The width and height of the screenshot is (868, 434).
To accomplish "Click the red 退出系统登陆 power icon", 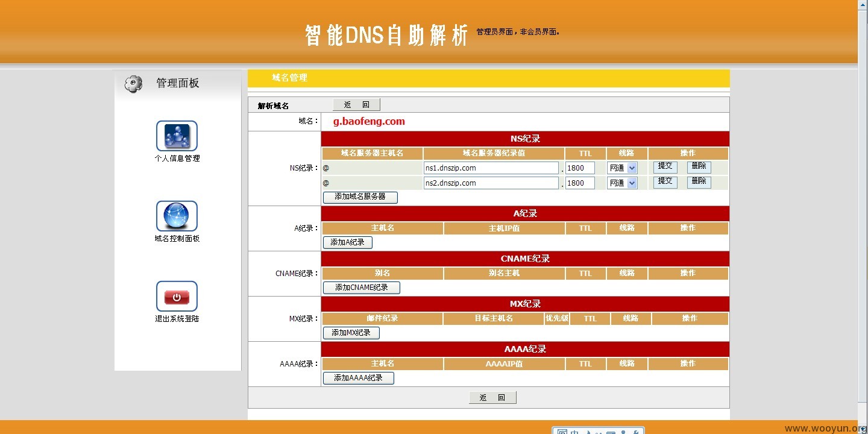I will point(177,296).
